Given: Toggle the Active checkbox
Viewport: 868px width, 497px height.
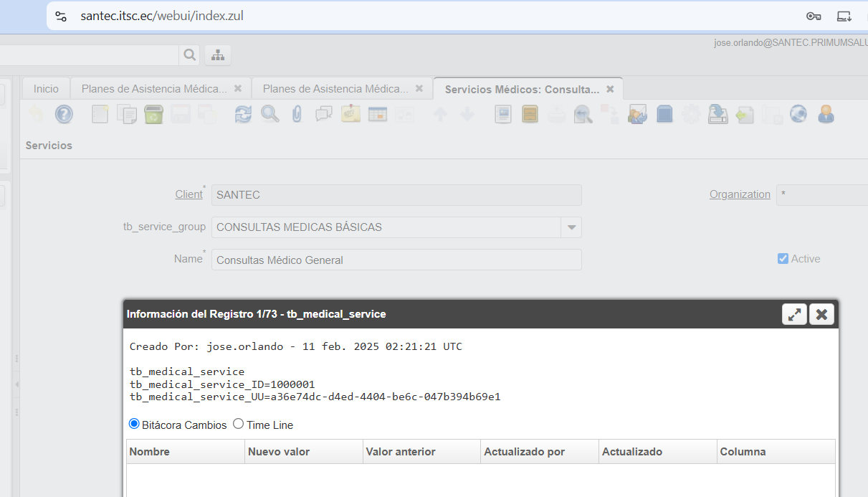Looking at the screenshot, I should click(x=783, y=258).
